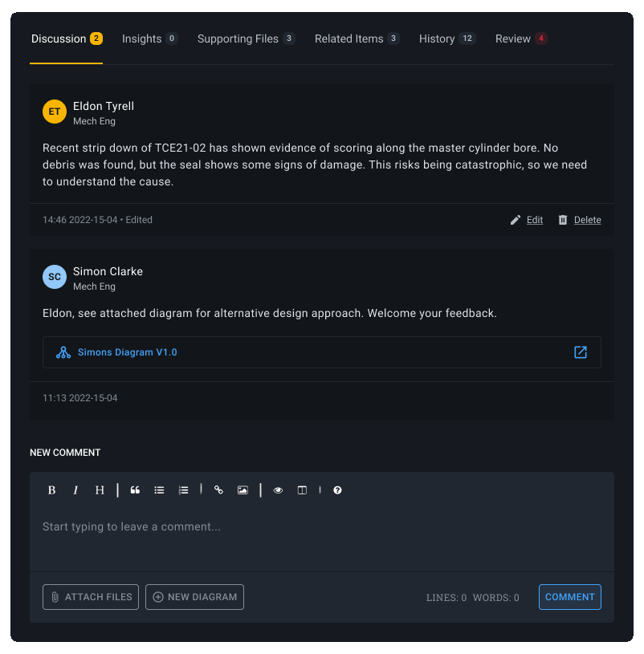The image size is (644, 654).
Task: Insert a hyperlink in the comment
Action: click(x=218, y=490)
